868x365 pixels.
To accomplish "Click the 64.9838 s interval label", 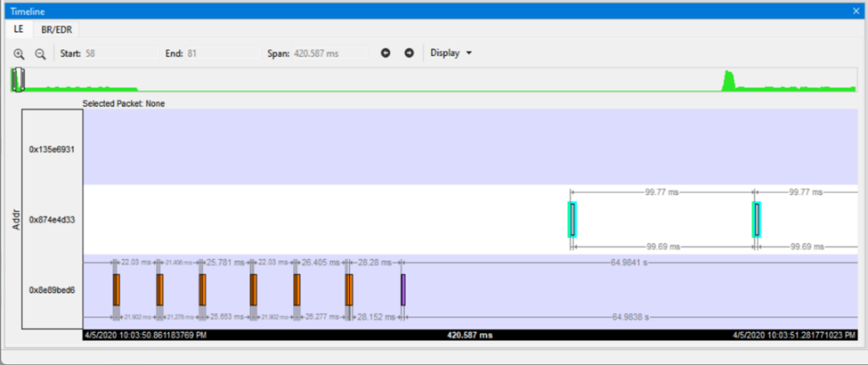I will [x=630, y=317].
